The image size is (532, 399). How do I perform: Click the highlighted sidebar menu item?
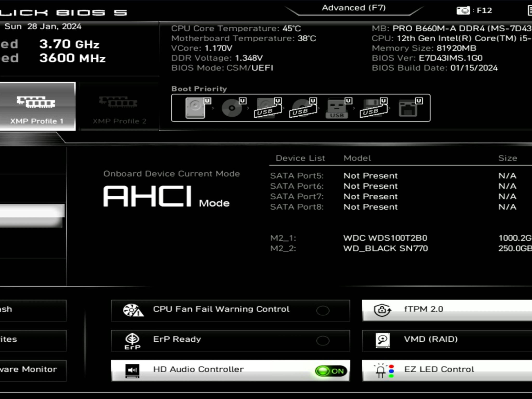tap(32, 216)
